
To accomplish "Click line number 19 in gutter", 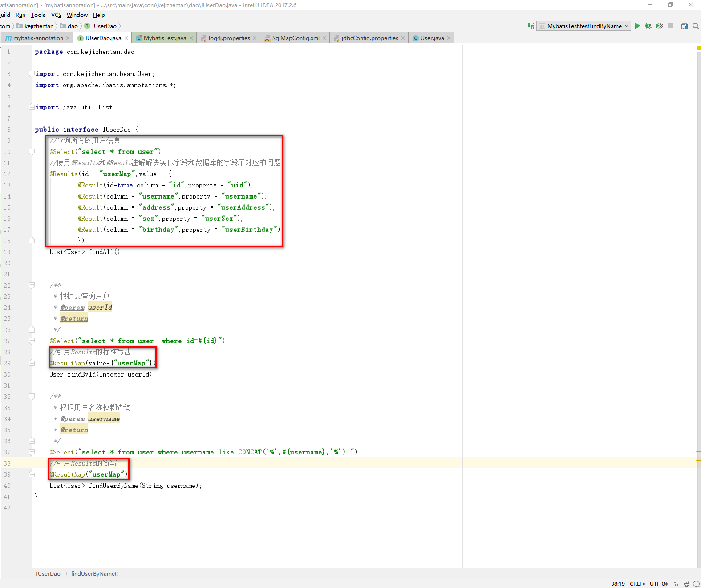I will pos(7,252).
